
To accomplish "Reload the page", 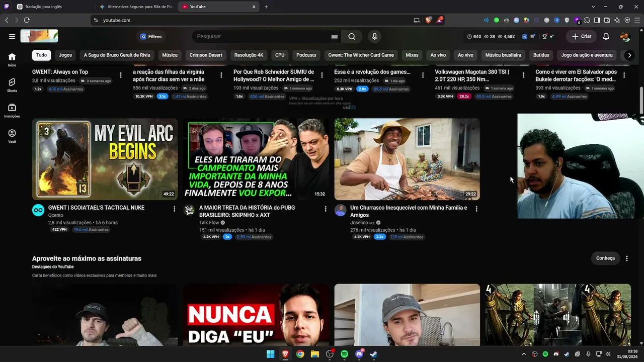I will click(x=27, y=20).
